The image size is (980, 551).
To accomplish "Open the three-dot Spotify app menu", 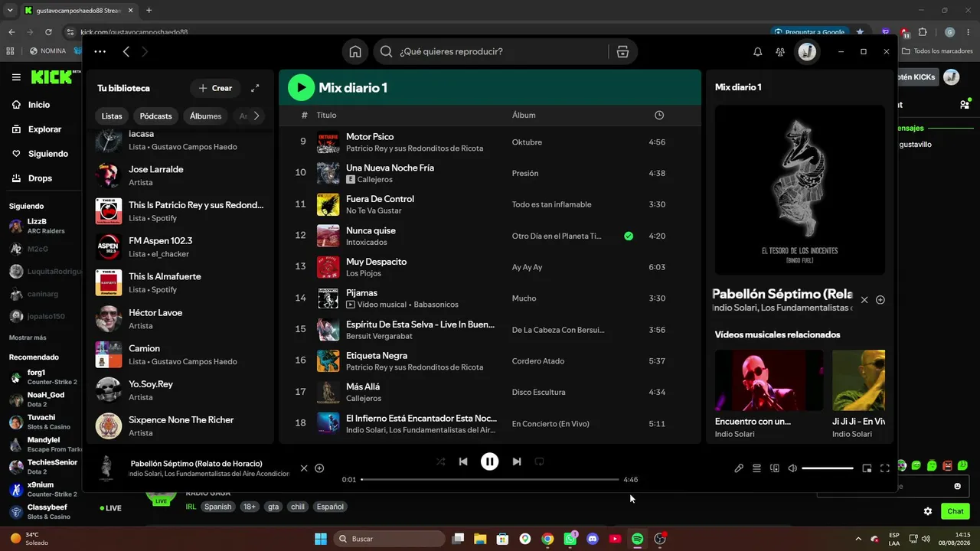I will point(100,52).
